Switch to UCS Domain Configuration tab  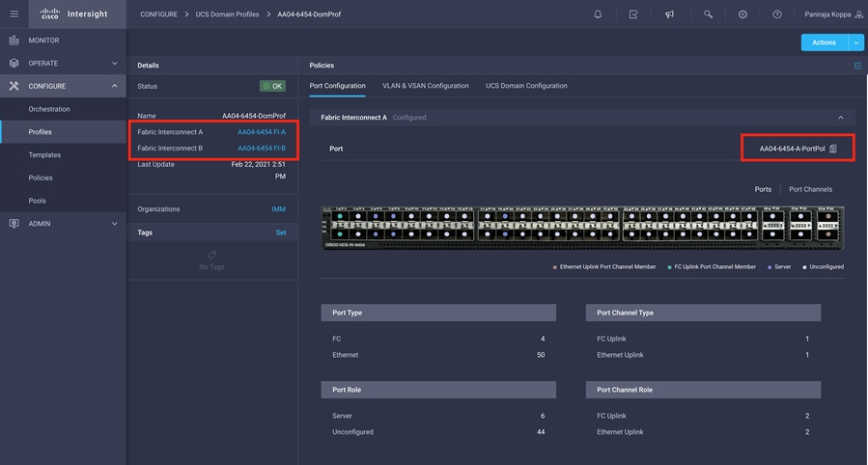(x=526, y=86)
